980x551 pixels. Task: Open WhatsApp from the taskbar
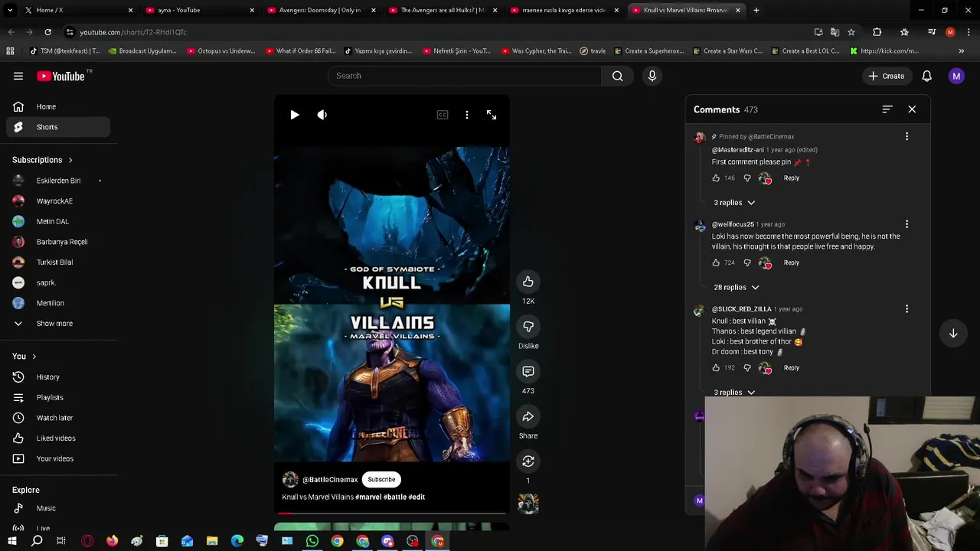click(x=312, y=541)
